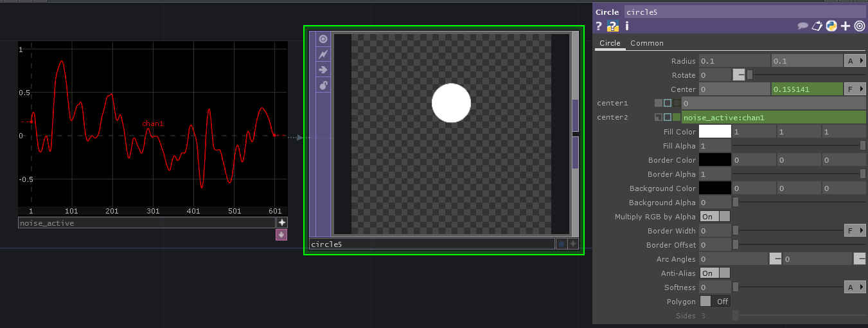The height and width of the screenshot is (328, 868).
Task: Select the Circle parameter tab
Action: pos(610,43)
